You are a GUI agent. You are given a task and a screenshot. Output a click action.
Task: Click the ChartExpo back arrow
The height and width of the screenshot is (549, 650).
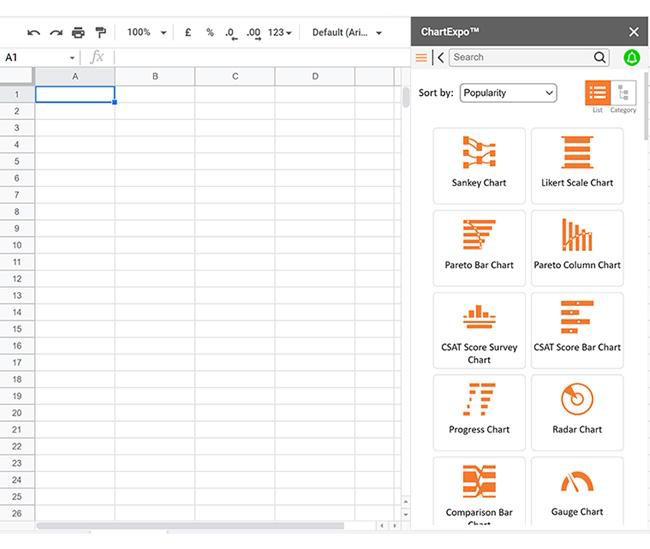(x=441, y=58)
